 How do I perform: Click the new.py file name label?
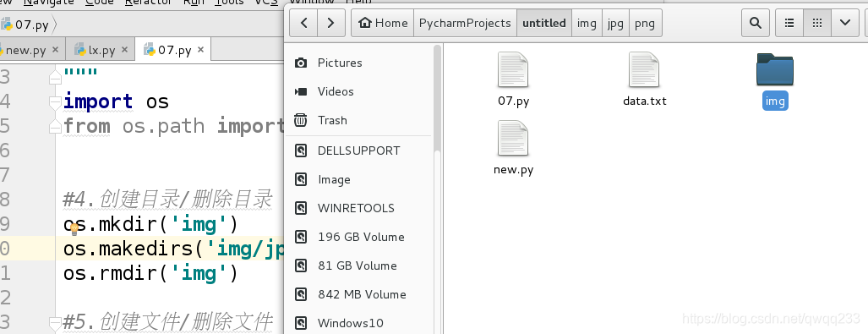513,170
